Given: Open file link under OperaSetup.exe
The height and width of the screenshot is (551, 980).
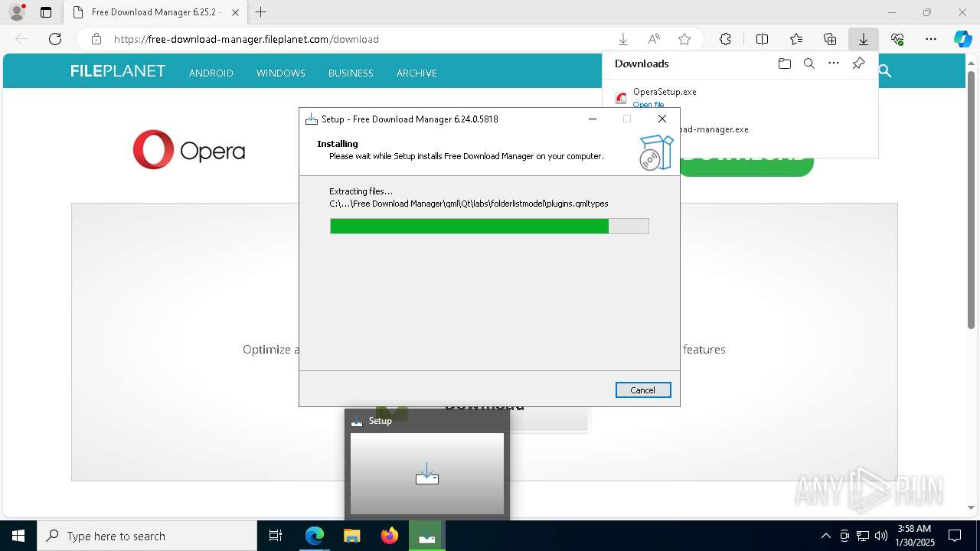Looking at the screenshot, I should [648, 105].
